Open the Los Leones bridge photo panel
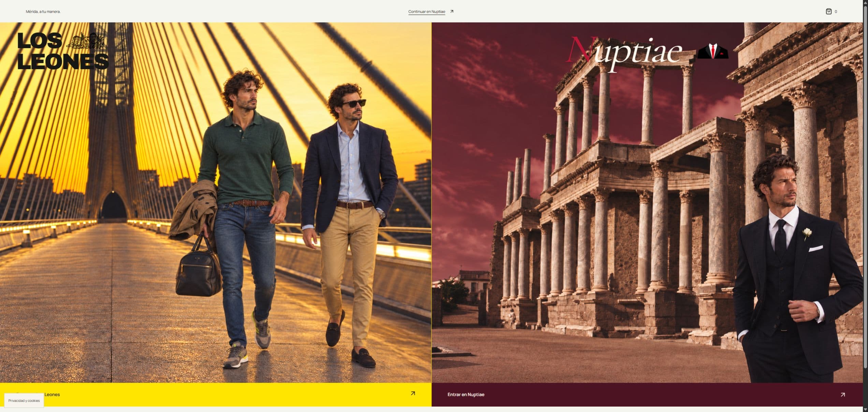Image resolution: width=868 pixels, height=412 pixels. [216, 203]
